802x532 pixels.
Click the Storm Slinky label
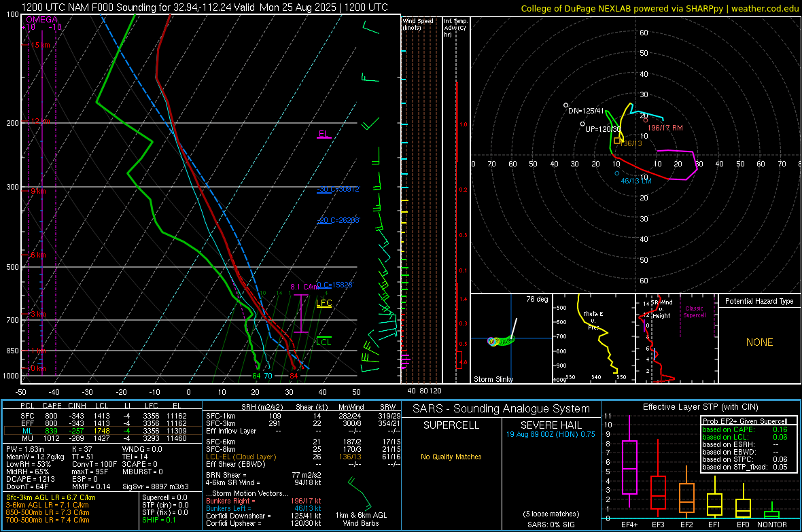click(493, 379)
